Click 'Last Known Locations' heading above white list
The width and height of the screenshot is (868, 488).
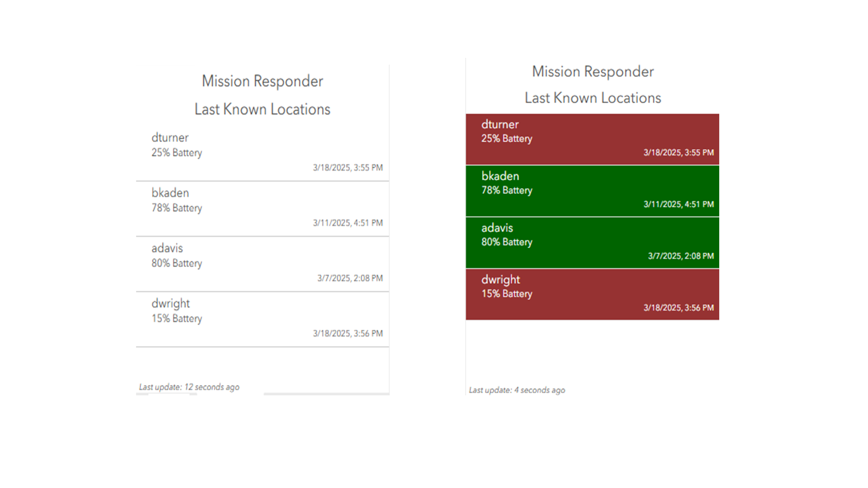262,109
